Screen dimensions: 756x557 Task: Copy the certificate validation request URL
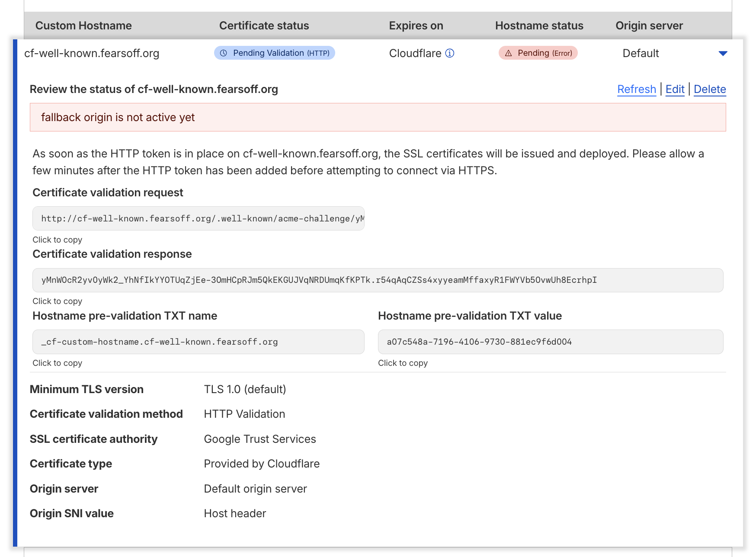coord(198,218)
